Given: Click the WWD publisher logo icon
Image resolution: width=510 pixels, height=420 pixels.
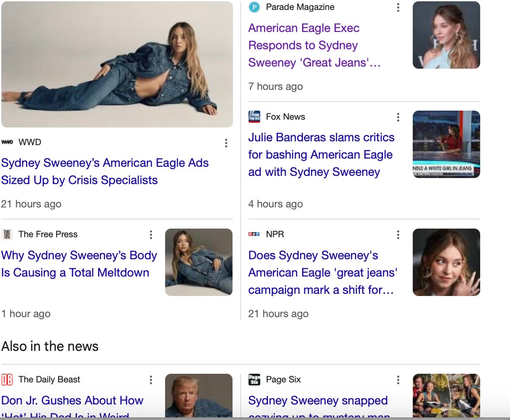Looking at the screenshot, I should point(7,142).
